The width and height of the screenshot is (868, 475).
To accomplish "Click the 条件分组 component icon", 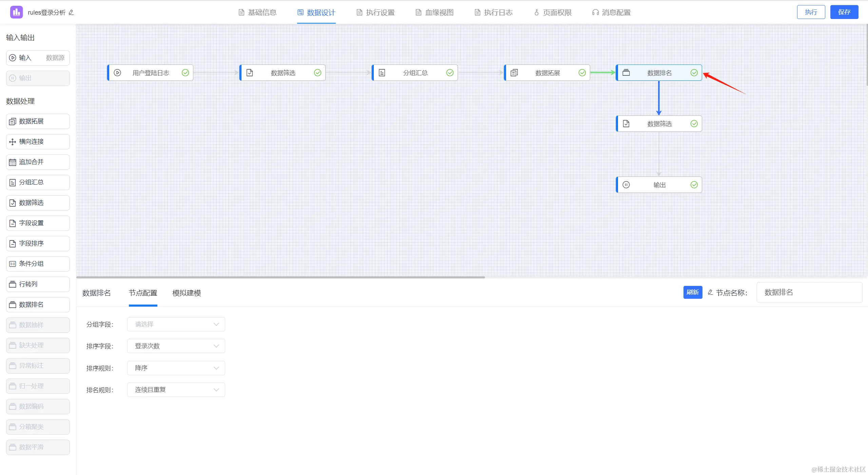I will (x=13, y=264).
